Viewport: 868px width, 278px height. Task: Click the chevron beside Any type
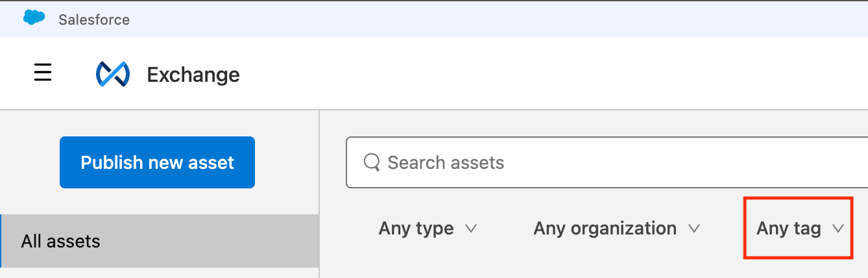pyautogui.click(x=472, y=229)
